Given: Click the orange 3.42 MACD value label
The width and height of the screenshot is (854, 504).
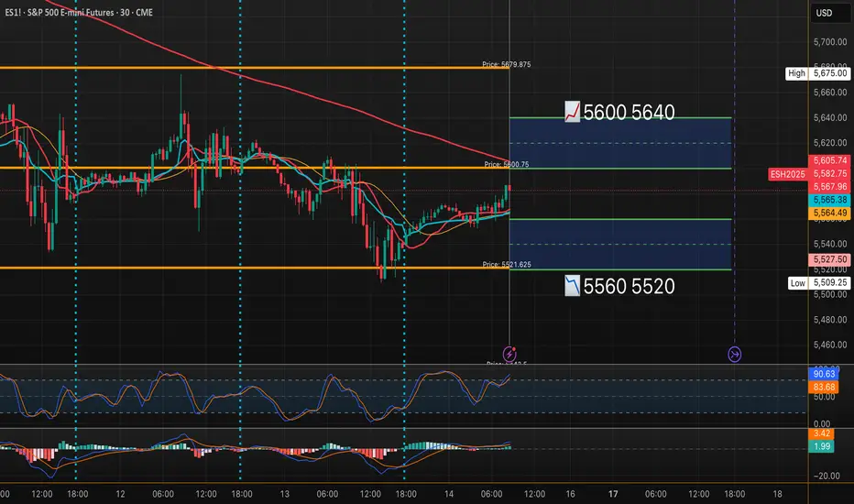Looking at the screenshot, I should pos(821,433).
